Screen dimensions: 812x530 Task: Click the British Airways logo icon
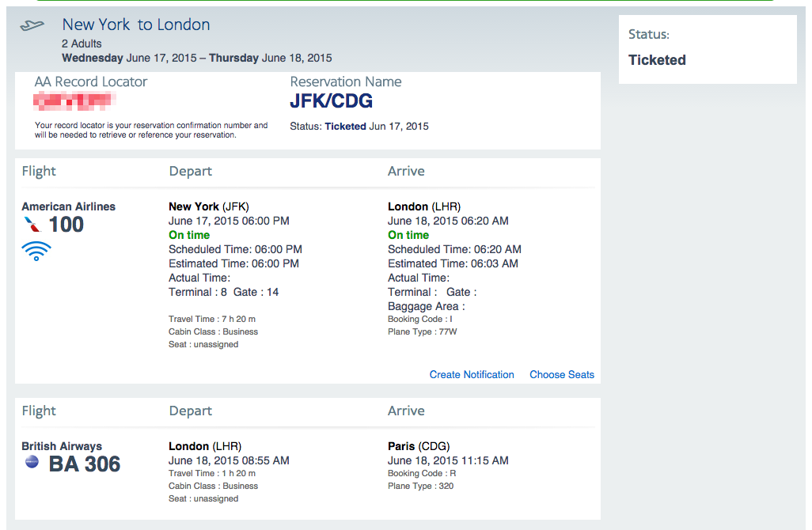tap(32, 462)
